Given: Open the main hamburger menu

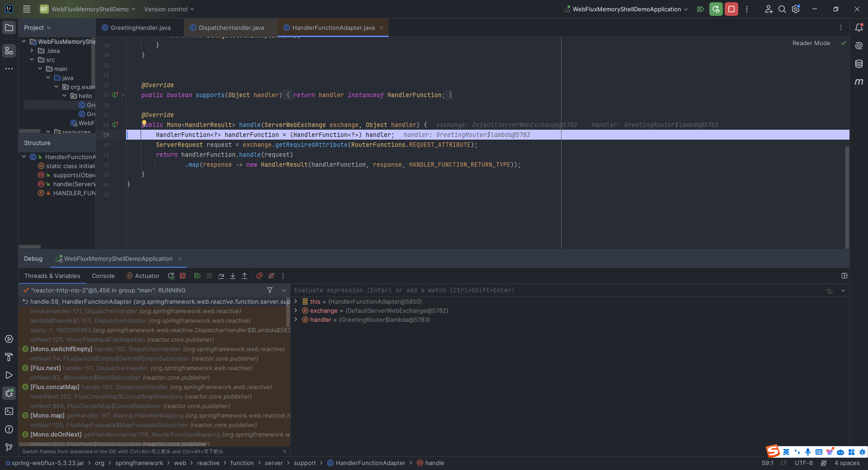Looking at the screenshot, I should [x=27, y=9].
